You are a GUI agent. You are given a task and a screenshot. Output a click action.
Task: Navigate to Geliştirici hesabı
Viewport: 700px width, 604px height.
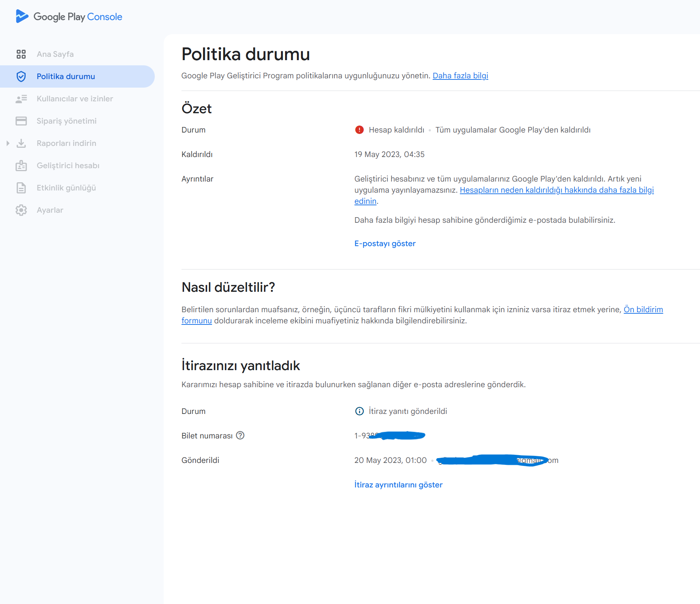tap(77, 166)
